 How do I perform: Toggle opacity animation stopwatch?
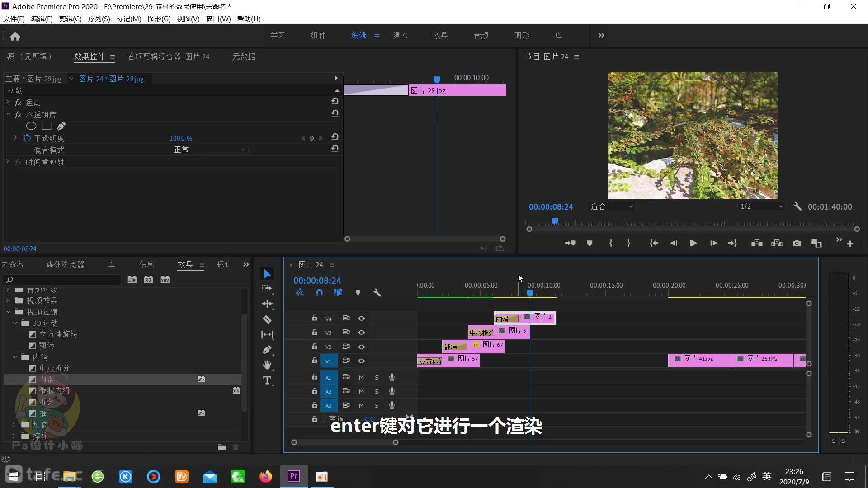[27, 138]
